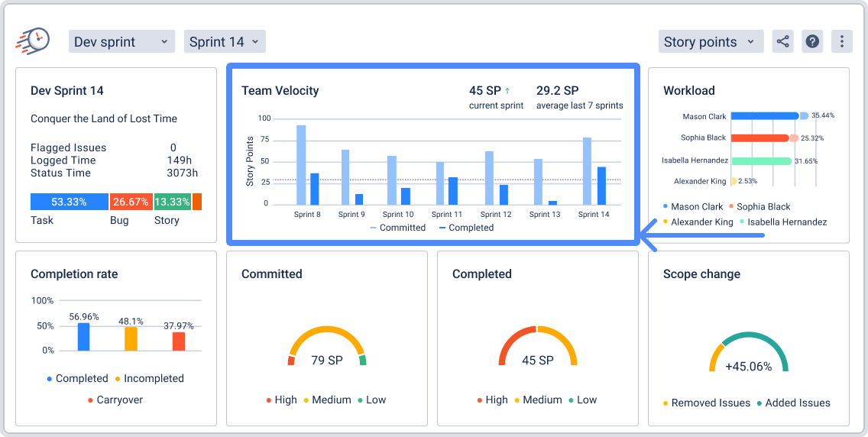Screen dimensions: 868x437
Task: Expand the Dev sprint dropdown
Action: (121, 41)
